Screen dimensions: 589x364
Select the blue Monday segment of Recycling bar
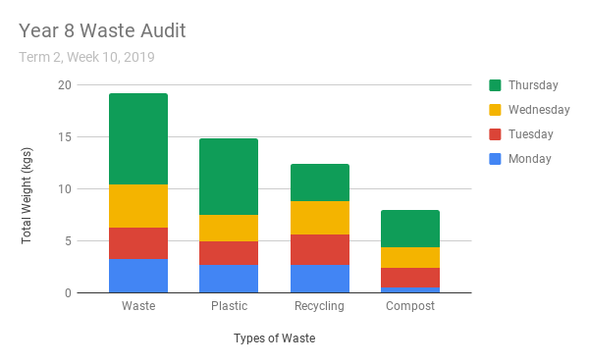320,279
